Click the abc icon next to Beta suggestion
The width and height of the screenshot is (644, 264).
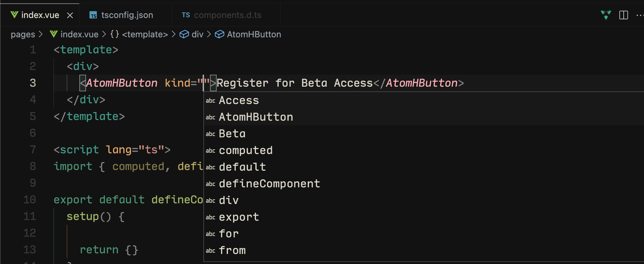[x=210, y=134]
